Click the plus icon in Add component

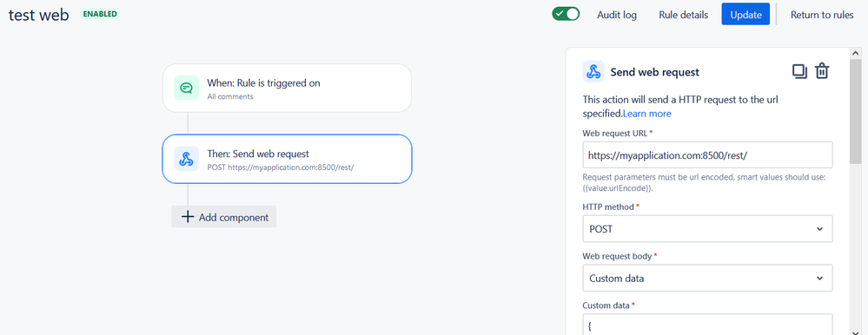click(189, 217)
